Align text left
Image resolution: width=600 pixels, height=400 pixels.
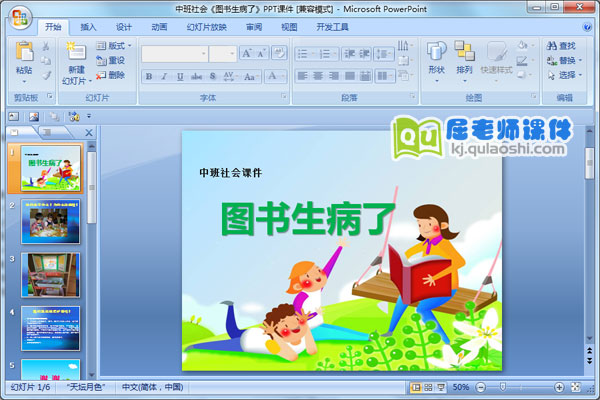pos(302,76)
